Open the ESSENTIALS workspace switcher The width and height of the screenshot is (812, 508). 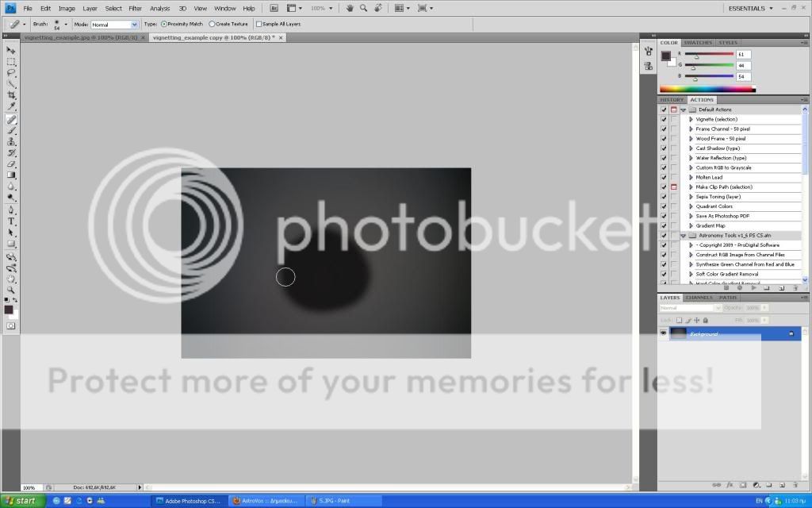(x=750, y=8)
